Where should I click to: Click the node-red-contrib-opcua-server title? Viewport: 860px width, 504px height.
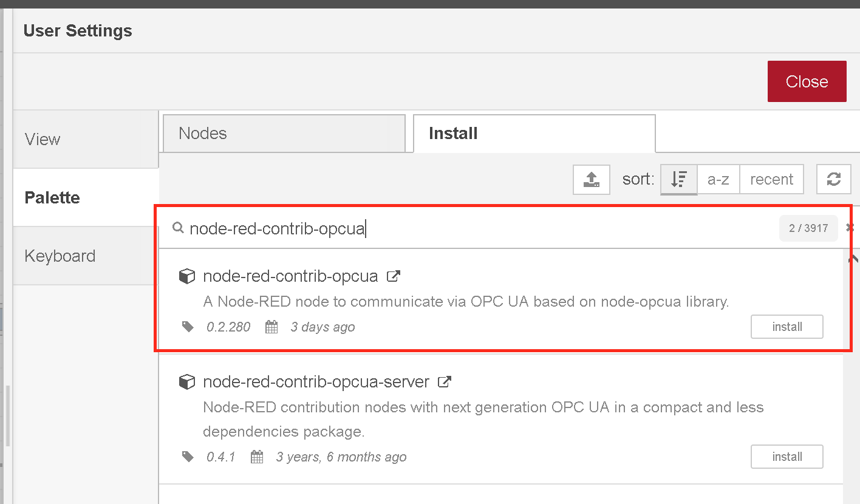point(316,382)
